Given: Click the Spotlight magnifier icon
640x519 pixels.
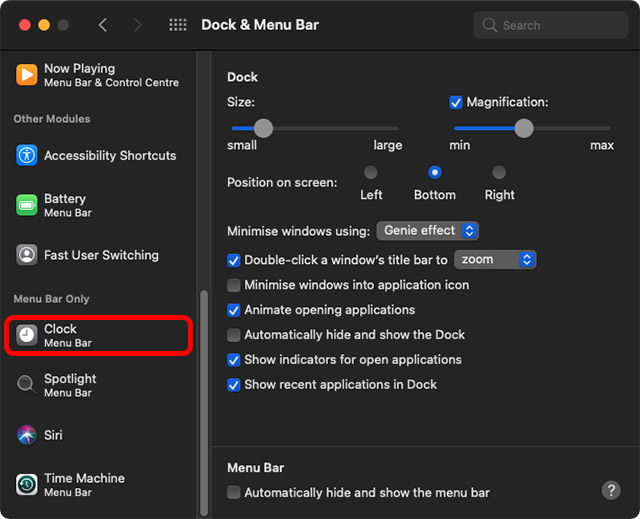Looking at the screenshot, I should [x=27, y=384].
